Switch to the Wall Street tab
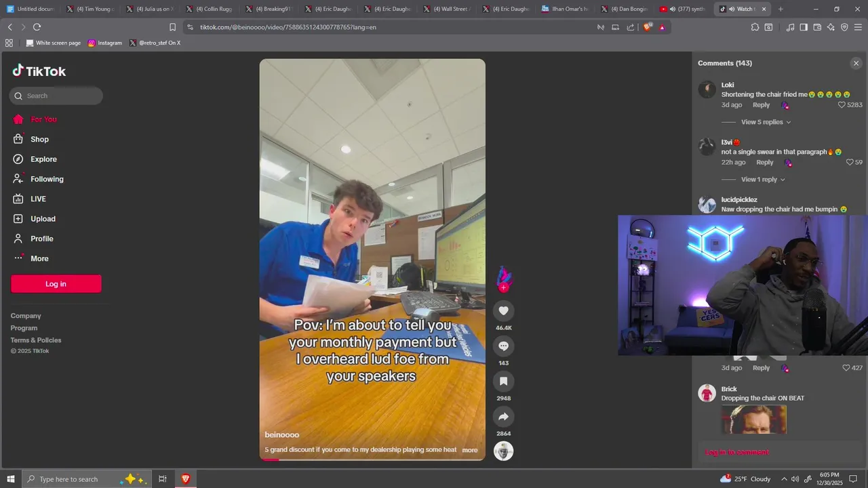 (448, 9)
